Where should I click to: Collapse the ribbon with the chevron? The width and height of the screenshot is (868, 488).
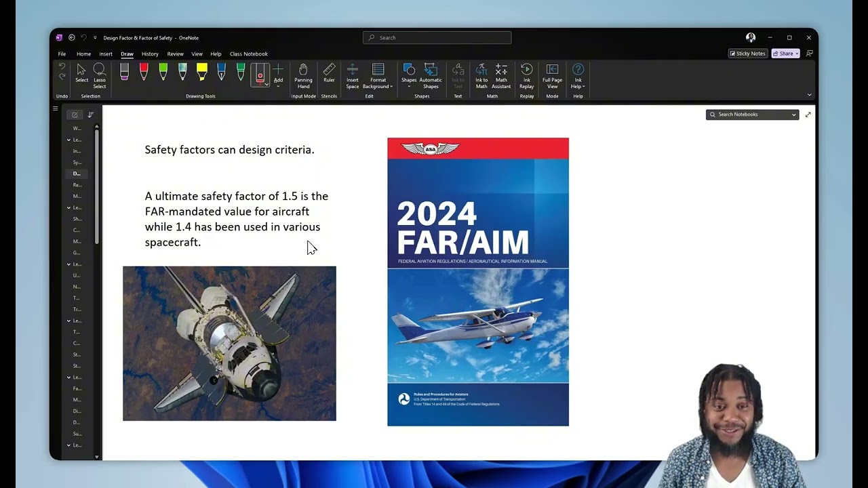(809, 95)
